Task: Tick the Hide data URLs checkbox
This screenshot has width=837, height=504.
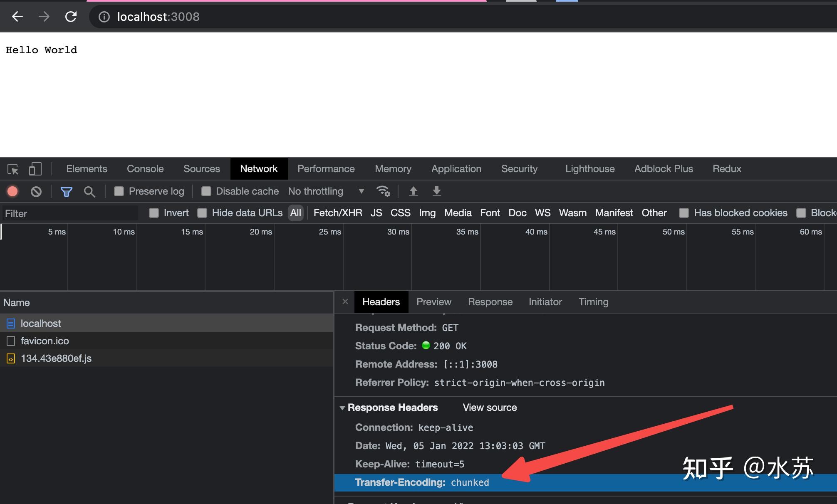Action: tap(202, 213)
